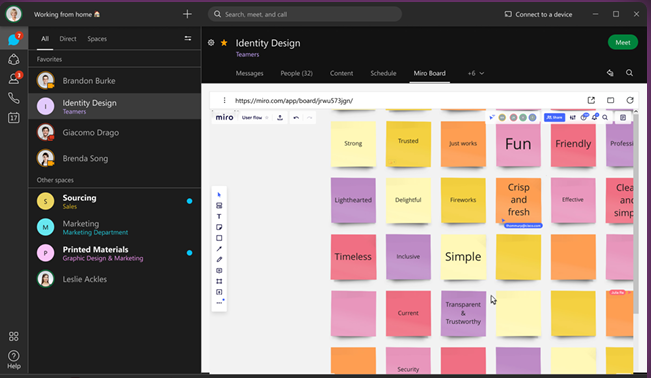
Task: Select the Miro Text tool
Action: click(219, 216)
